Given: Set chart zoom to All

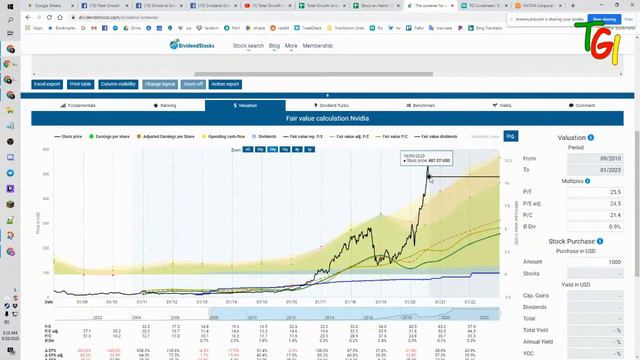Looking at the screenshot, I should (247, 149).
